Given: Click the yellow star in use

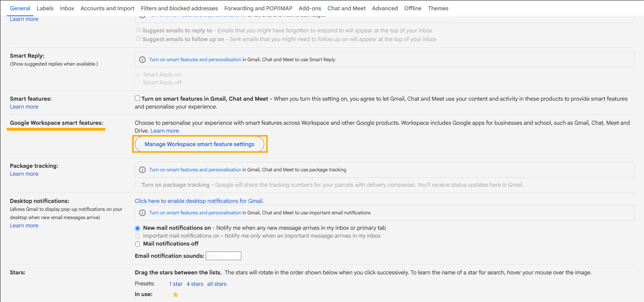Looking at the screenshot, I should (x=175, y=294).
